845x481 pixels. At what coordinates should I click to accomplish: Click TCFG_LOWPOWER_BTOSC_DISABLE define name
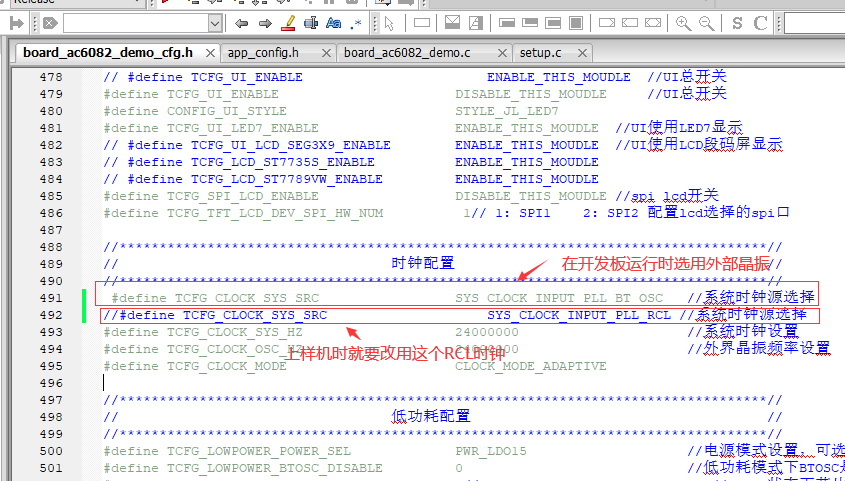275,468
